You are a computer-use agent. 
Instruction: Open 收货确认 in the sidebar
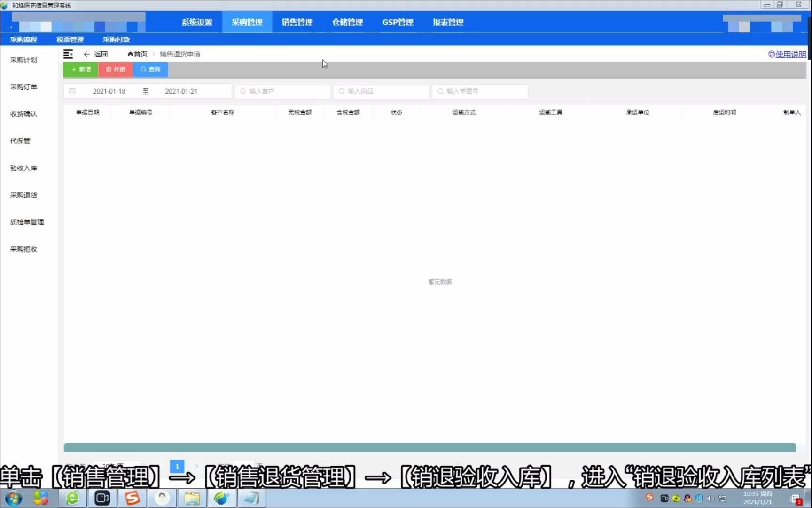coord(23,114)
